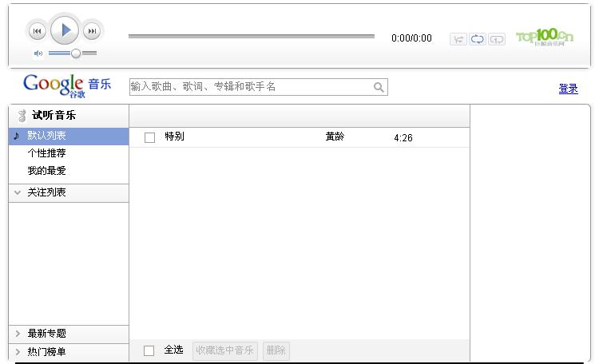Tick the 全选 select-all checkbox
Image resolution: width=599 pixels, height=364 pixels.
pyautogui.click(x=149, y=350)
